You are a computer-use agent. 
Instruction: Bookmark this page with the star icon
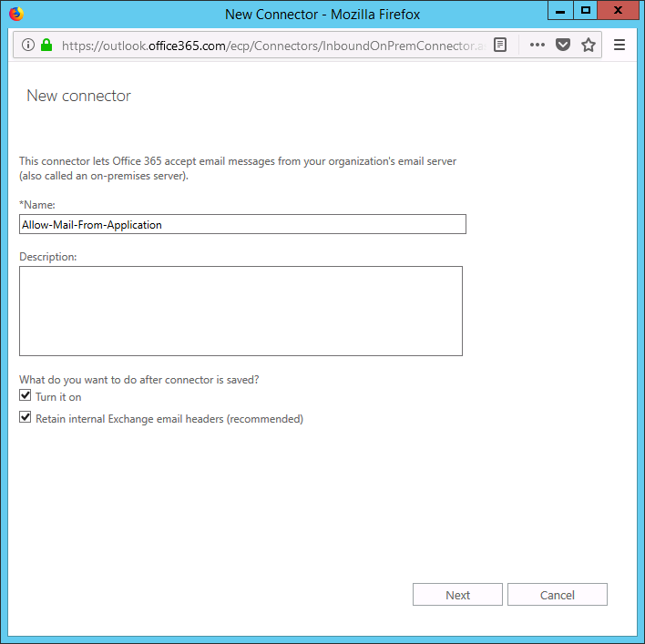[x=589, y=45]
